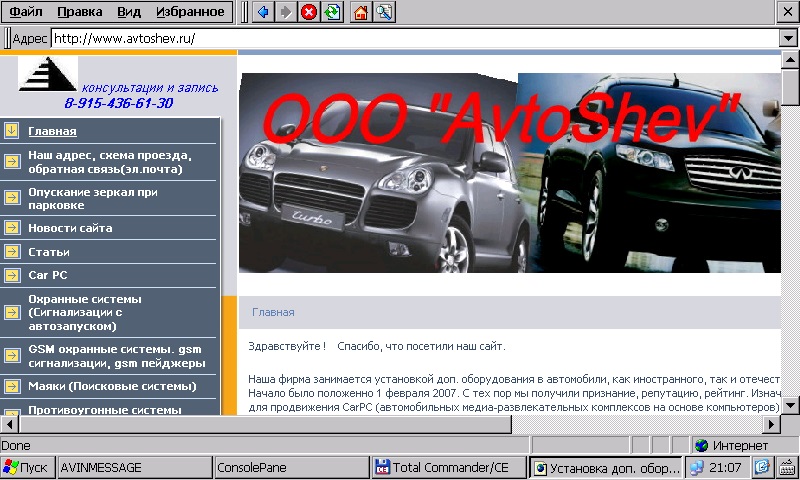Switch to ConsolePane taskbar window
This screenshot has width=800, height=480.
tap(291, 467)
